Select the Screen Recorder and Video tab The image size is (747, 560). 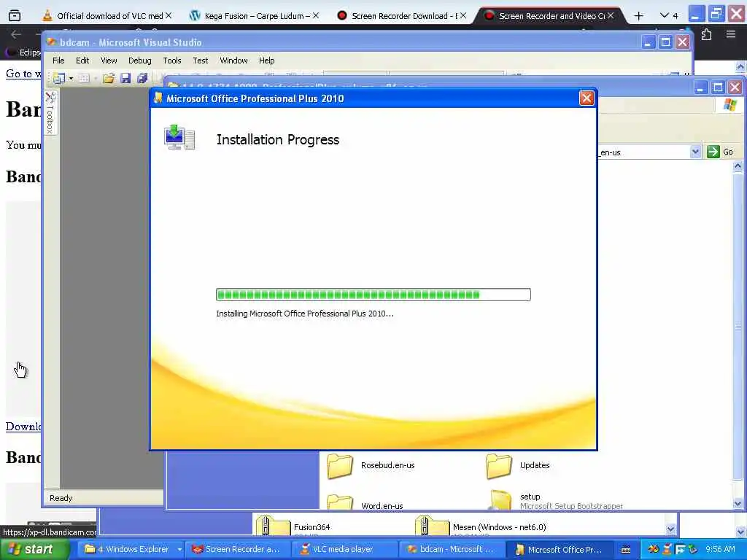tap(550, 16)
